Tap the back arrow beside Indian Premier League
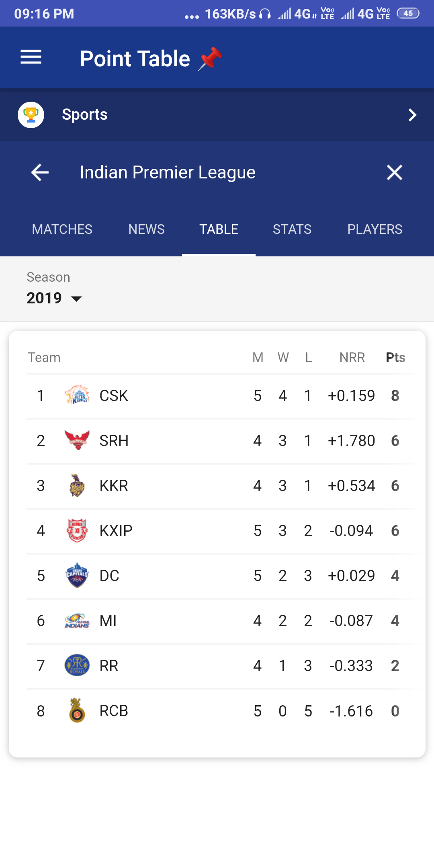 (40, 172)
